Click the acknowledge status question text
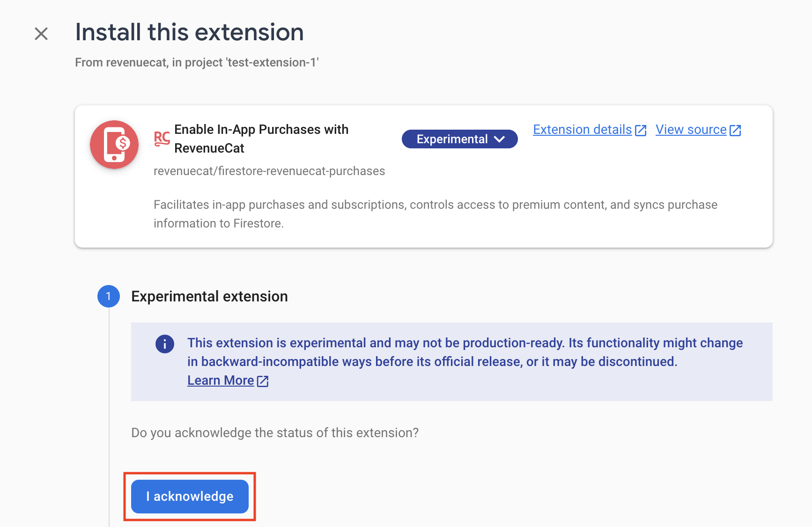Viewport: 812px width, 527px height. point(275,432)
